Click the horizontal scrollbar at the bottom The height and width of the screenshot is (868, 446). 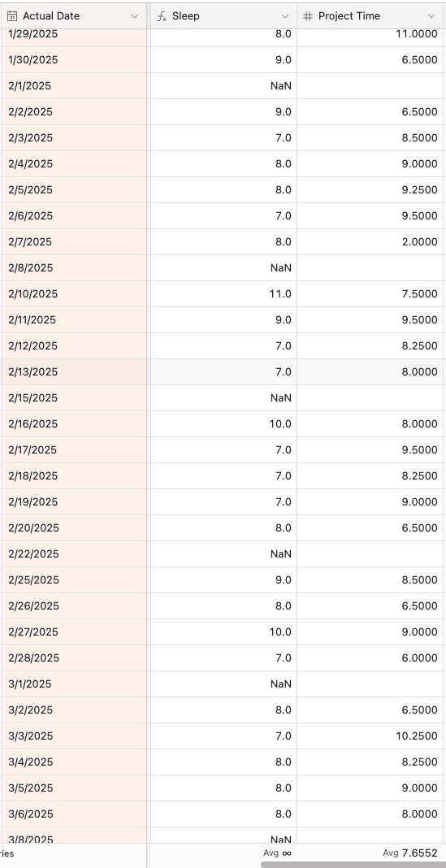pyautogui.click(x=353, y=864)
